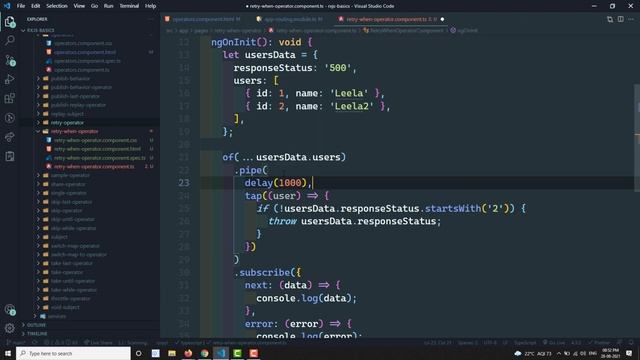Open retry-when-operator.component.css file

click(96, 140)
